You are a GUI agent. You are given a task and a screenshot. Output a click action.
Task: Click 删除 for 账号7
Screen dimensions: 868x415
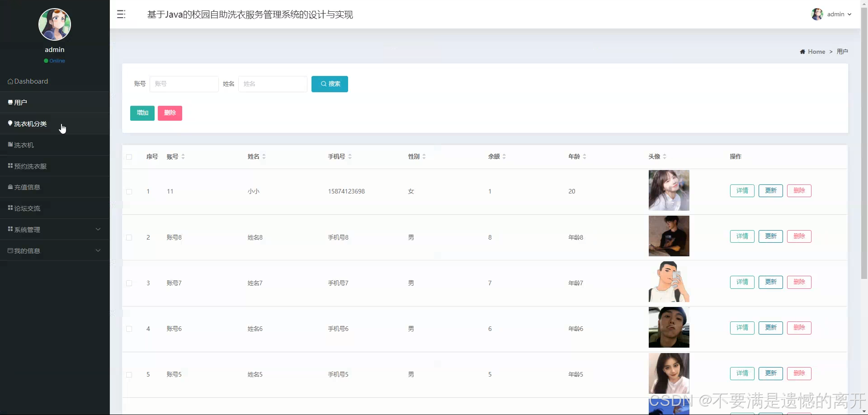pyautogui.click(x=799, y=282)
